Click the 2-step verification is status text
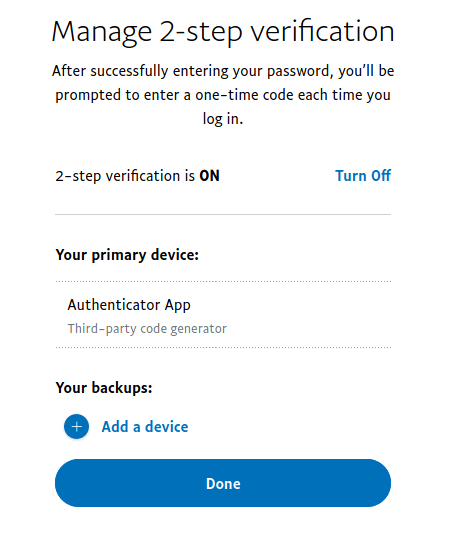 point(125,176)
